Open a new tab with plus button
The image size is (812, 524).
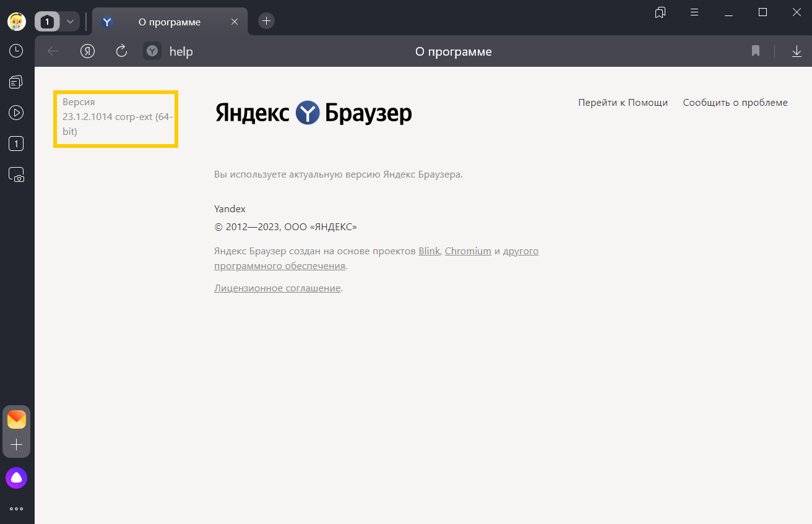pyautogui.click(x=266, y=21)
